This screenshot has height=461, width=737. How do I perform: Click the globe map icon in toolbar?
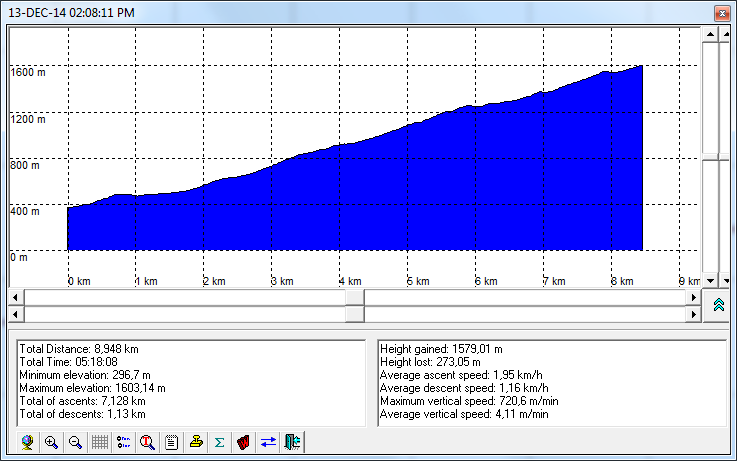[27, 442]
